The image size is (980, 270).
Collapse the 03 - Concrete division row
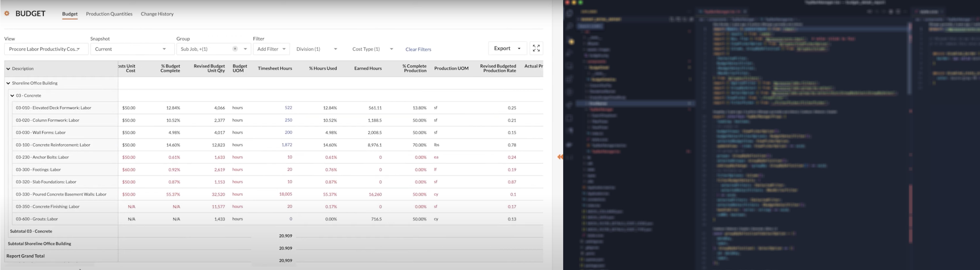point(12,96)
